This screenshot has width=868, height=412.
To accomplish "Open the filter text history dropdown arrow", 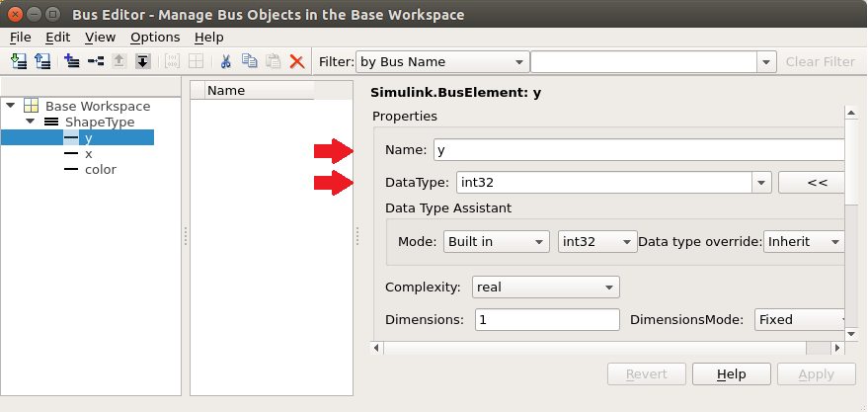I will pyautogui.click(x=765, y=62).
